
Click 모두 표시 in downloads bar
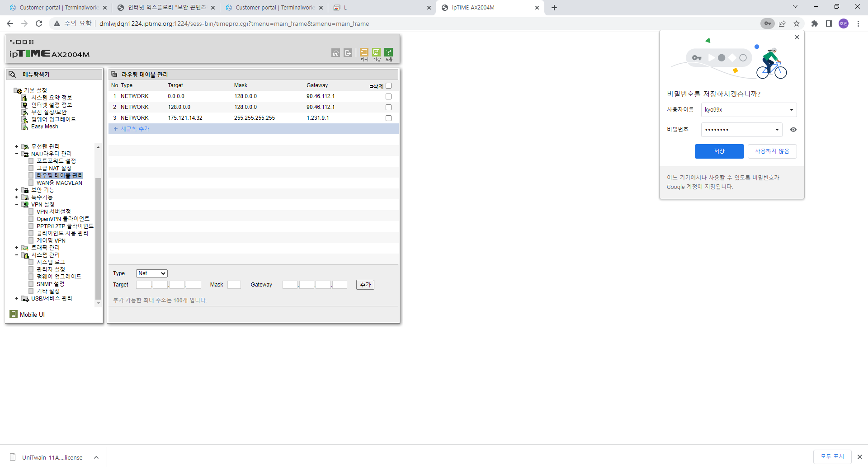pos(832,457)
